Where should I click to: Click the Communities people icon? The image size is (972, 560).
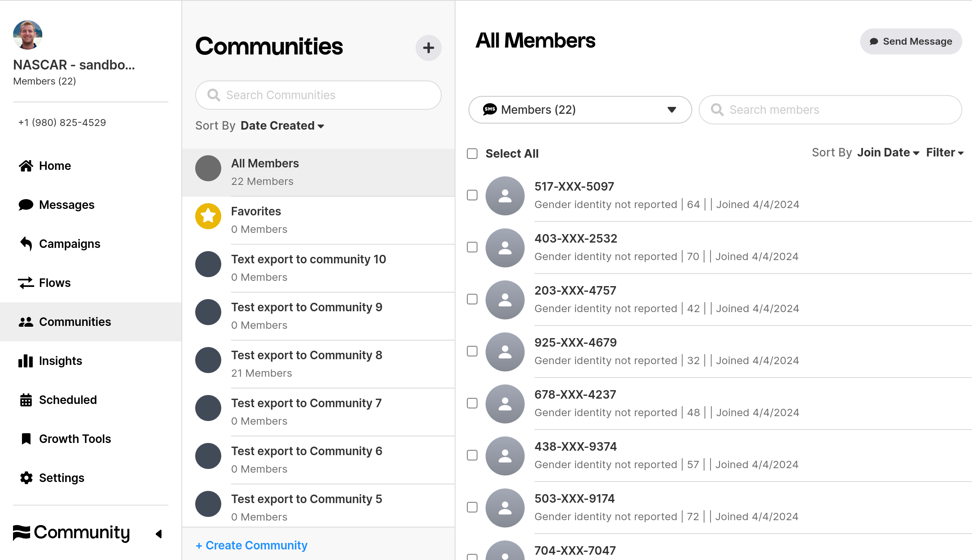[26, 322]
